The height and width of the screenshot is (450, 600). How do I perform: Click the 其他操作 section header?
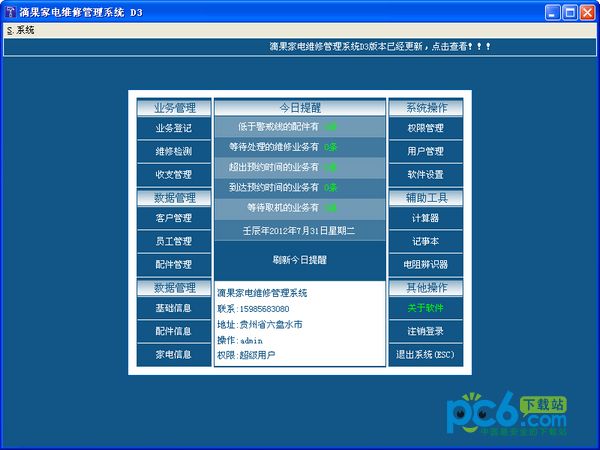tap(426, 288)
